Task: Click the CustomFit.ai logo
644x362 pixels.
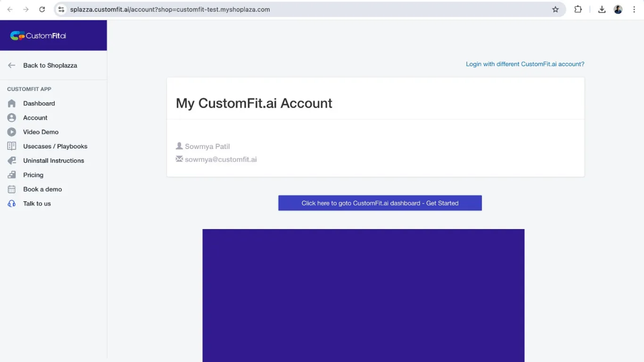Action: tap(38, 35)
